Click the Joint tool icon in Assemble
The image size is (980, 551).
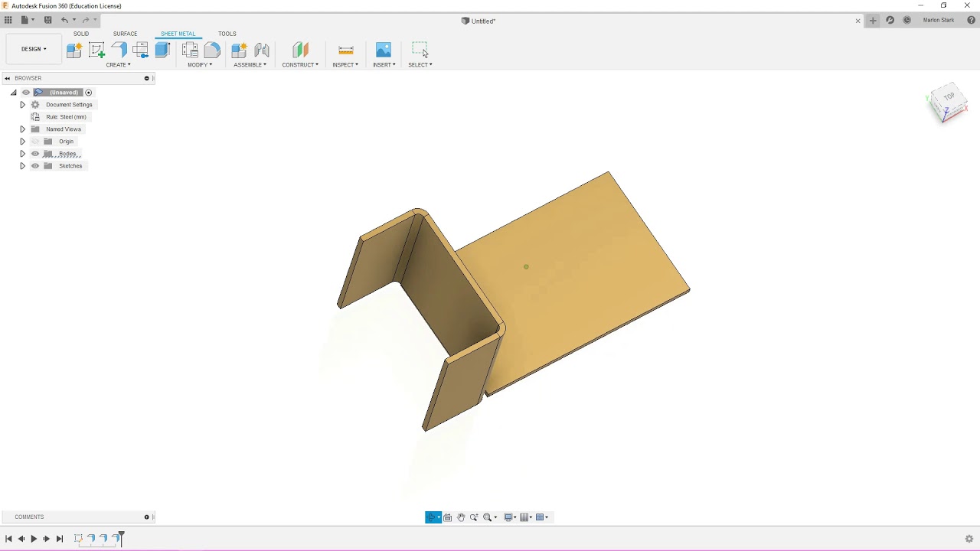262,50
